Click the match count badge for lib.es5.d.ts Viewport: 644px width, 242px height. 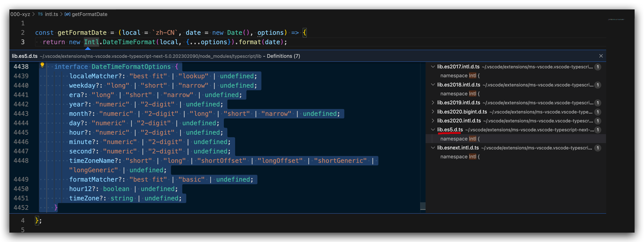[597, 130]
